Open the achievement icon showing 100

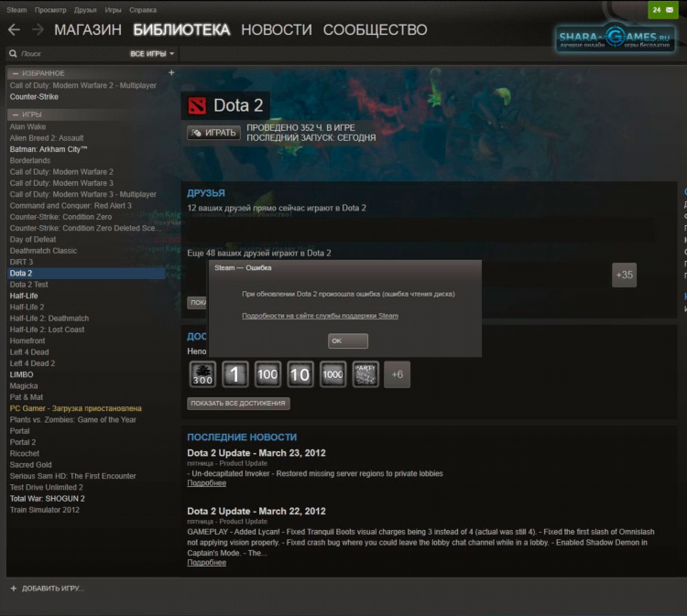pos(267,374)
